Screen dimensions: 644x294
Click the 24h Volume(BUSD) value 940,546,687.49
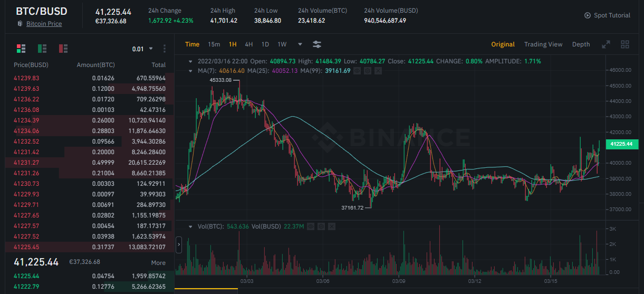coord(385,21)
